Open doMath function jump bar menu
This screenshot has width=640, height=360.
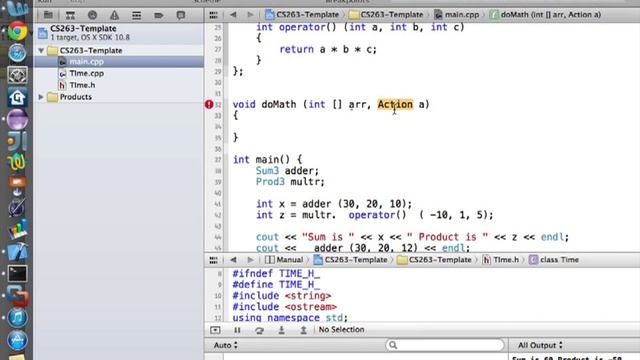[545, 15]
